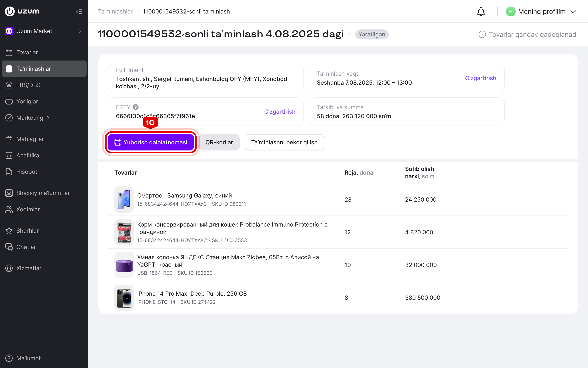Open Tovarlar qanday qadoqlanadi help link

pyautogui.click(x=528, y=34)
